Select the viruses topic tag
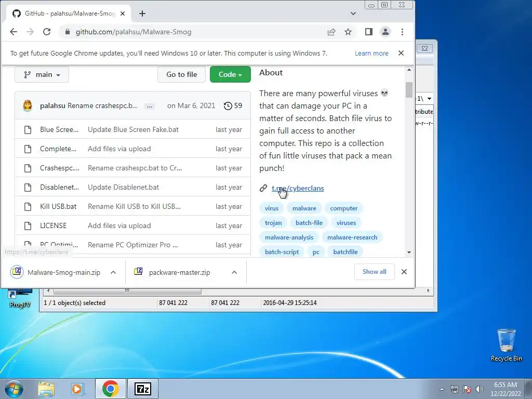This screenshot has height=399, width=532. click(x=346, y=223)
